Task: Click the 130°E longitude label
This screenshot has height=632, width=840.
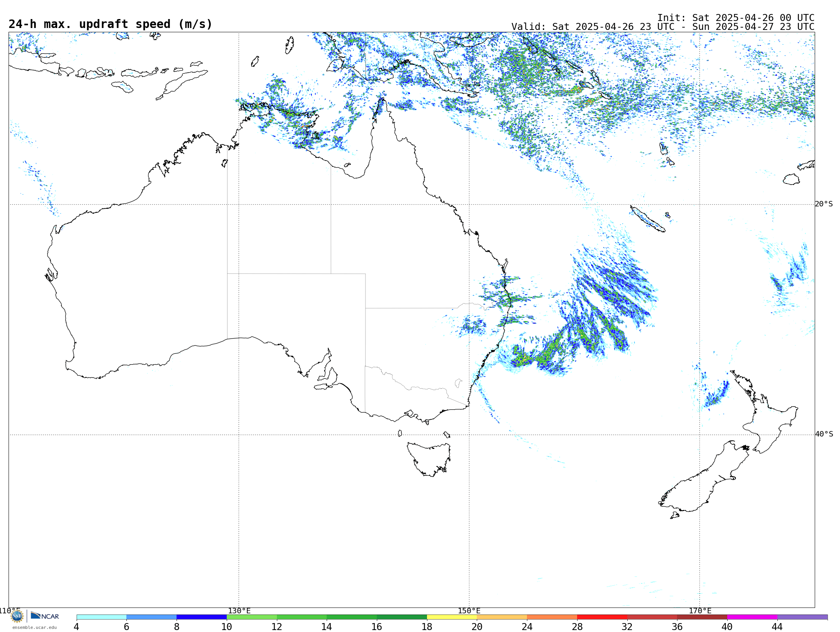Action: [239, 611]
